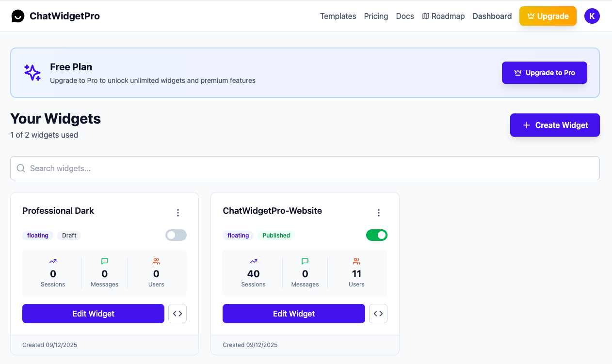Image resolution: width=612 pixels, height=364 pixels.
Task: Edit the ChatWidgetPro-Website widget
Action: pos(293,314)
